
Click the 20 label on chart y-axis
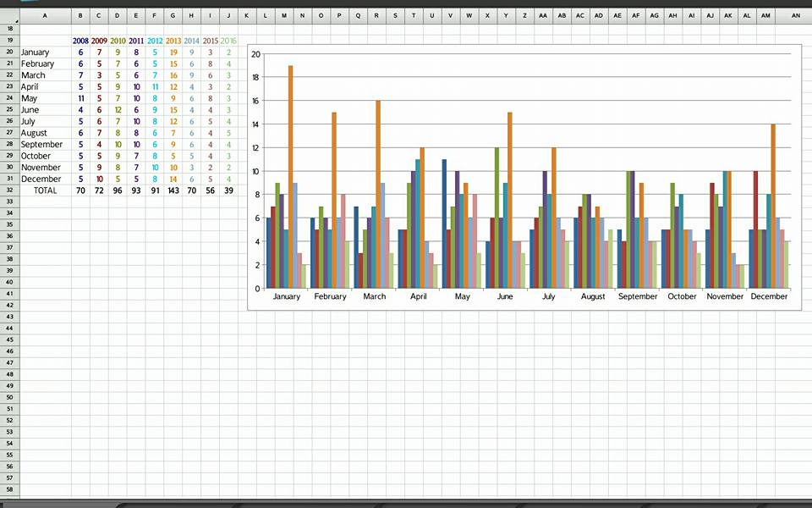(255, 53)
